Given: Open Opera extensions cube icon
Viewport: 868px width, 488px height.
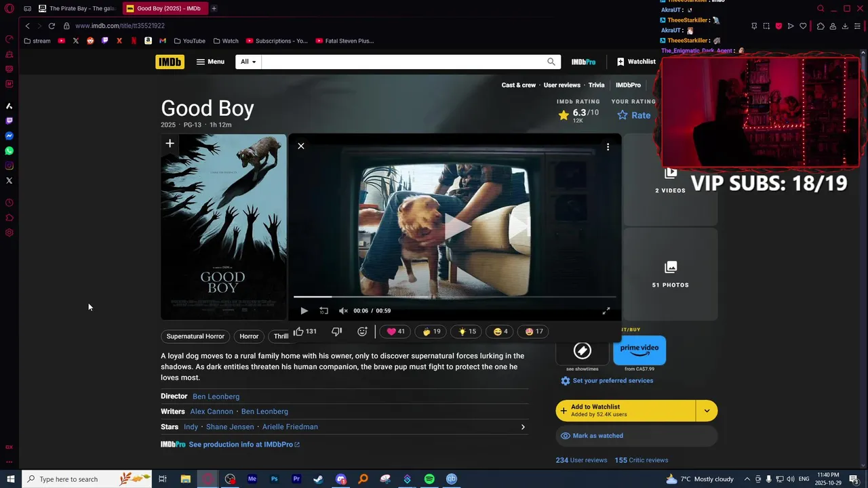Looking at the screenshot, I should click(821, 26).
